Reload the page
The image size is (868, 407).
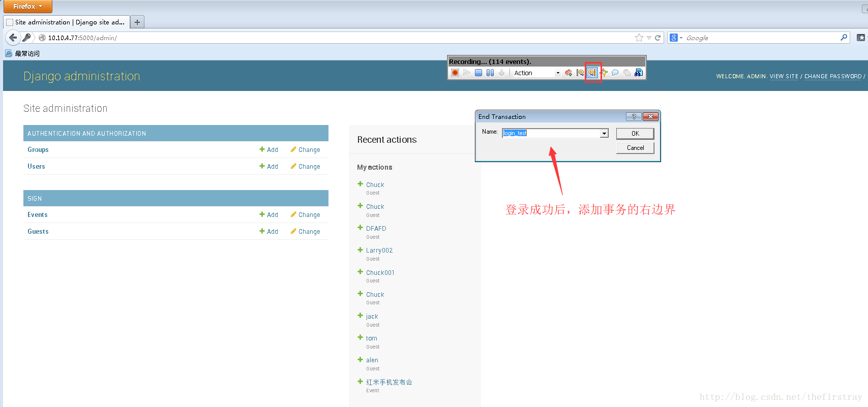pyautogui.click(x=657, y=38)
